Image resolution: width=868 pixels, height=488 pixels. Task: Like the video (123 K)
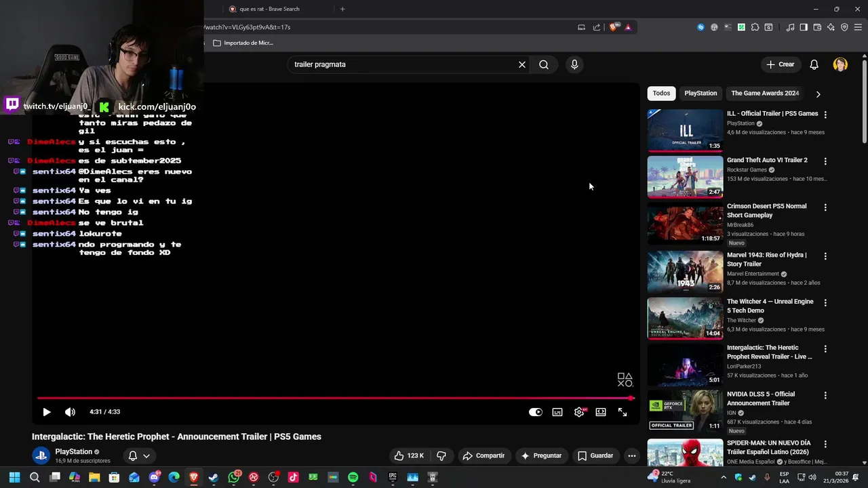[x=409, y=456]
